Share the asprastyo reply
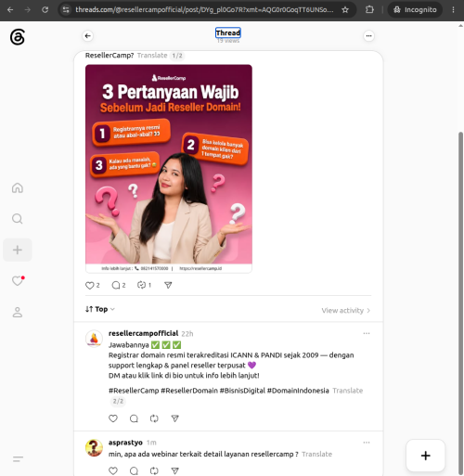464x476 pixels. click(x=174, y=470)
